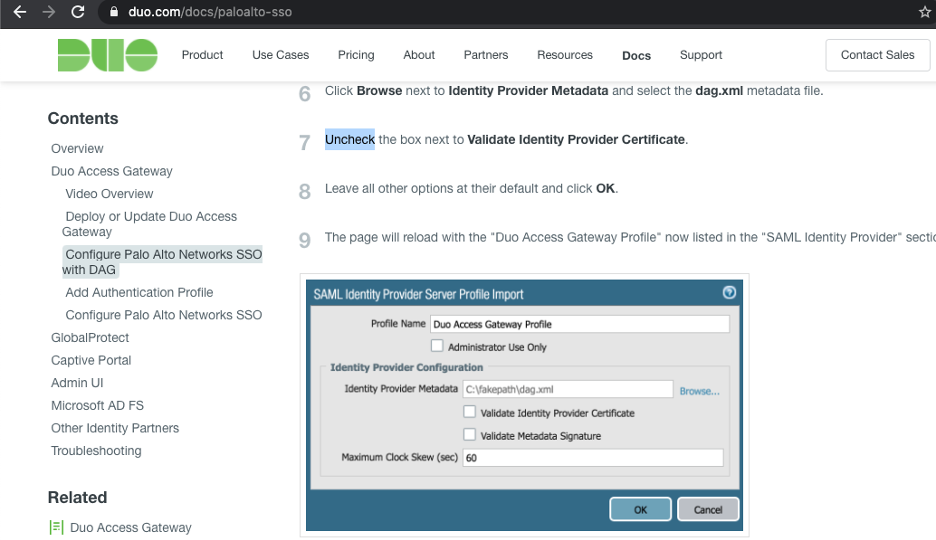Screen dimensions: 936x540
Task: Open the Support navigation item
Action: pos(701,55)
